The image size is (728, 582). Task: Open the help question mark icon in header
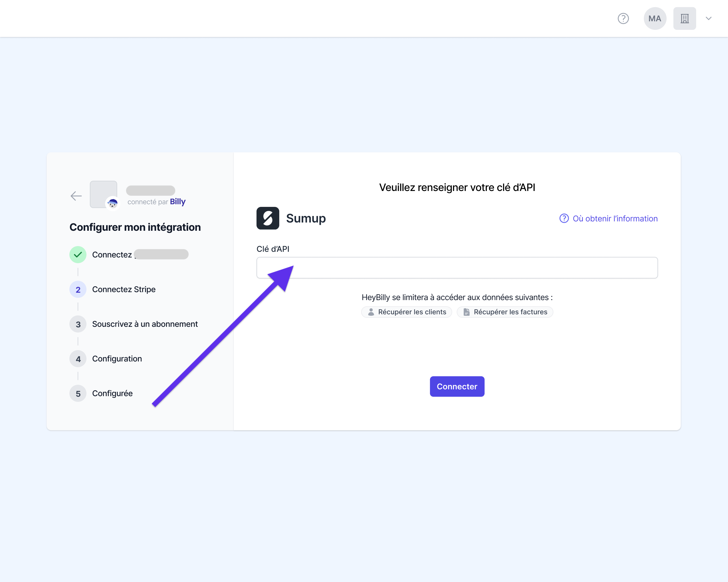tap(623, 18)
